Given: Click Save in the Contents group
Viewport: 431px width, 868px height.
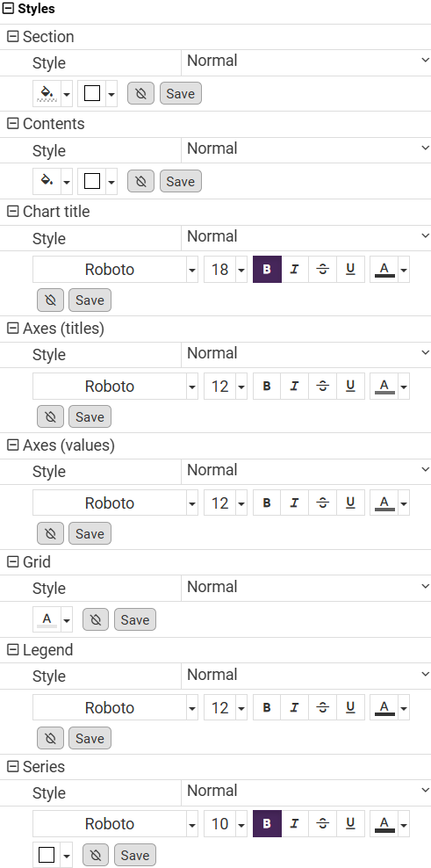Looking at the screenshot, I should click(180, 181).
